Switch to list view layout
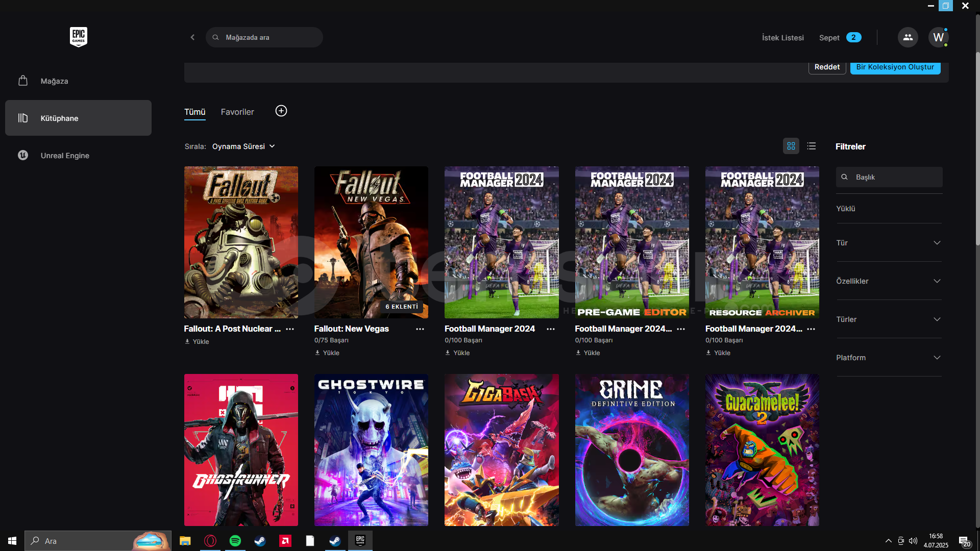Image resolution: width=980 pixels, height=551 pixels. point(812,146)
